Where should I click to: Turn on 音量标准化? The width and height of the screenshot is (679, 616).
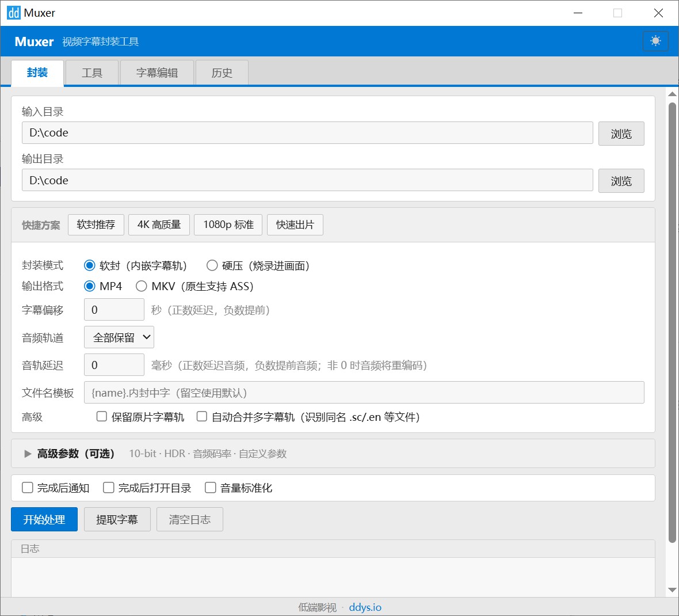coord(211,488)
